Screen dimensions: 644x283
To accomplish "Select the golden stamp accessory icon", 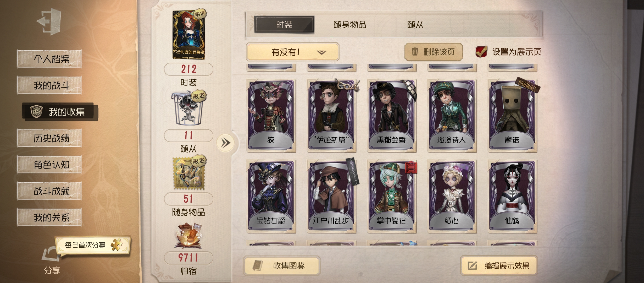I will tap(189, 173).
